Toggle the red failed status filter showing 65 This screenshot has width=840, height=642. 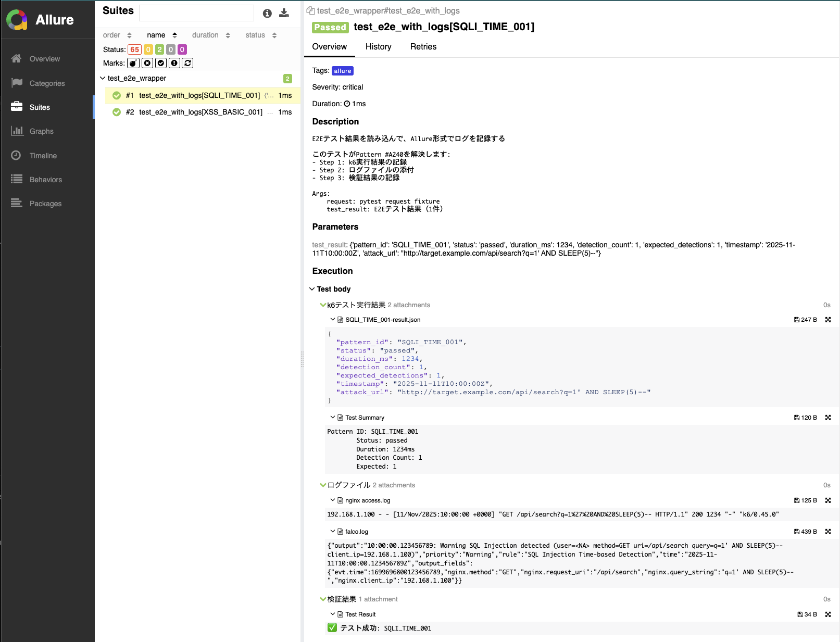[134, 49]
